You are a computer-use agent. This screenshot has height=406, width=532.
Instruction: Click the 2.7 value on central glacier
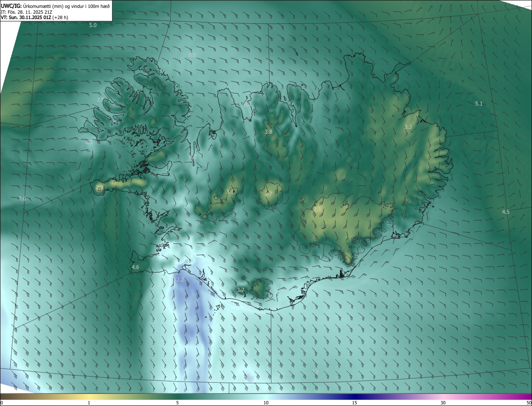[268, 194]
